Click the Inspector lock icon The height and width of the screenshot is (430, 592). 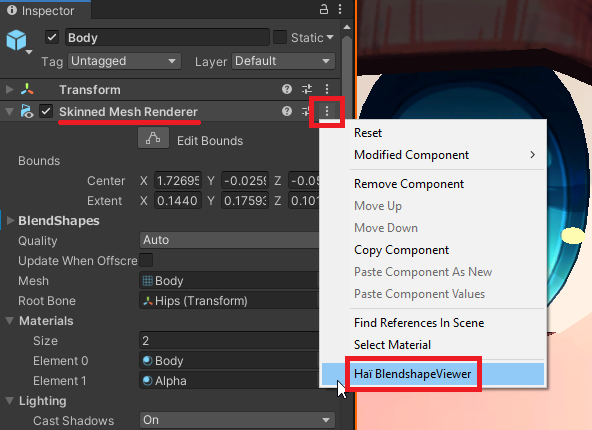[324, 9]
